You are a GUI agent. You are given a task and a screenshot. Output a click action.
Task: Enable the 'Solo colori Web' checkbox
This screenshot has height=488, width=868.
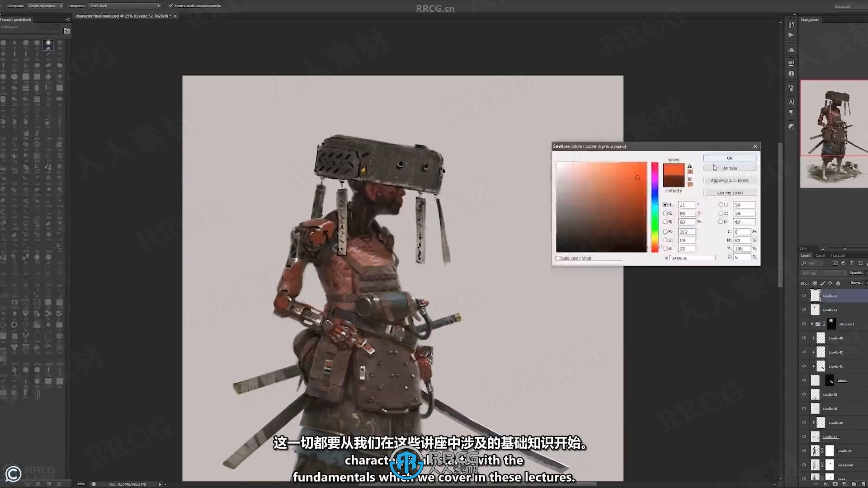(558, 258)
